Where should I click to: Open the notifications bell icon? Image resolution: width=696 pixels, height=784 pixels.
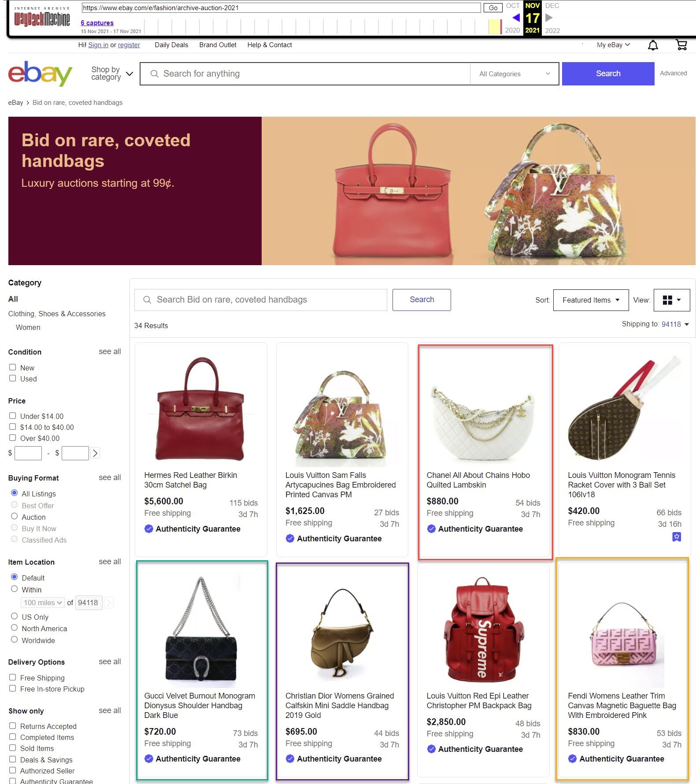[x=653, y=45]
